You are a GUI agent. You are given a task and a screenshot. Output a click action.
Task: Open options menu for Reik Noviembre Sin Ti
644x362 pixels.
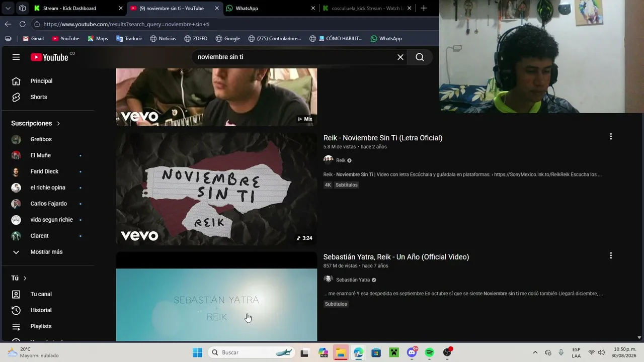point(611,137)
